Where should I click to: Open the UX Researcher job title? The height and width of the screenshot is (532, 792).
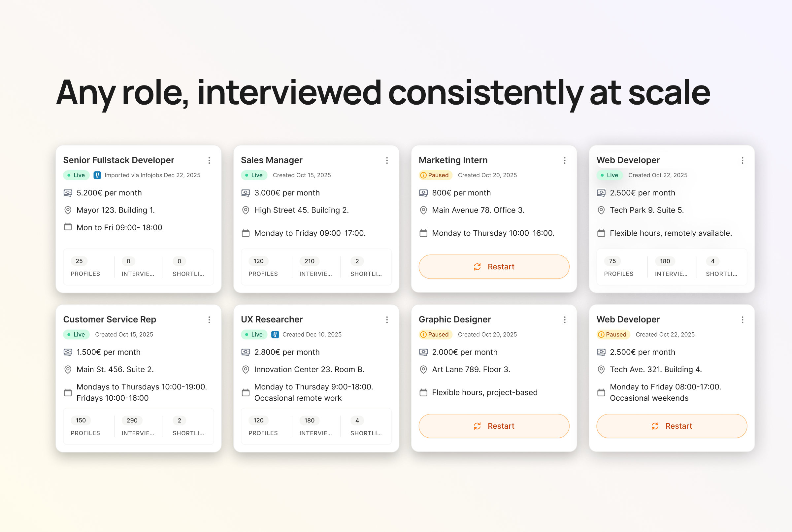[272, 319]
